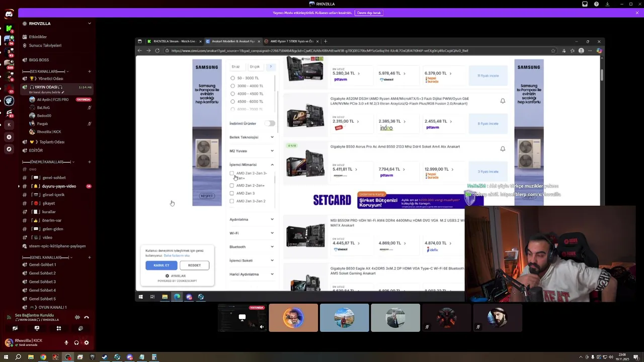
Task: Select 3000 - 4000 TL price range
Action: coord(232,86)
